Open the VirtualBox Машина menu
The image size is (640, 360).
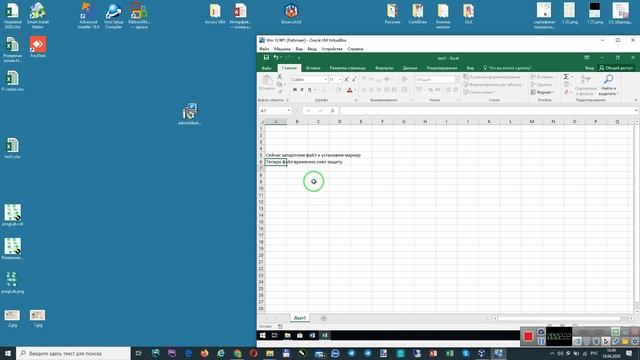click(282, 49)
